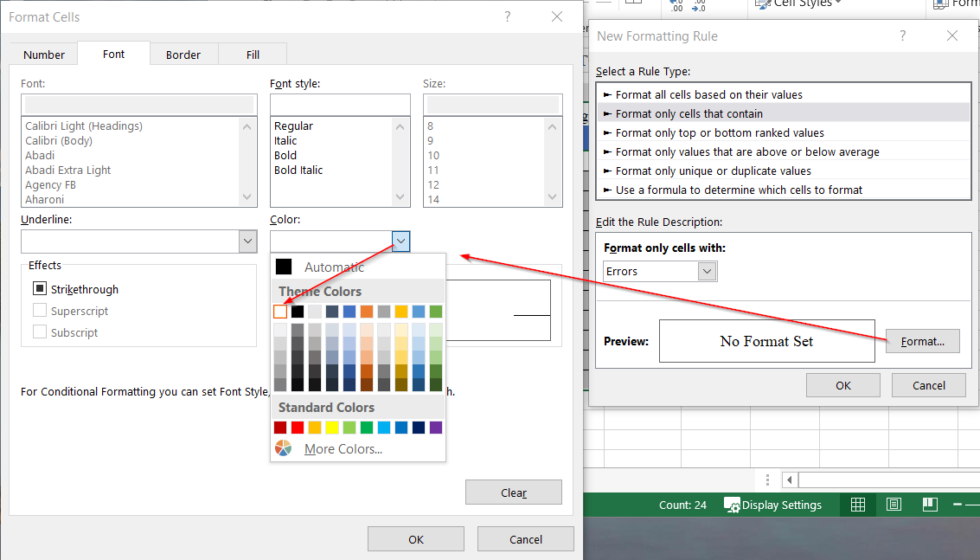This screenshot has height=560, width=980.
Task: Switch to Page Break Preview icon
Action: click(930, 505)
